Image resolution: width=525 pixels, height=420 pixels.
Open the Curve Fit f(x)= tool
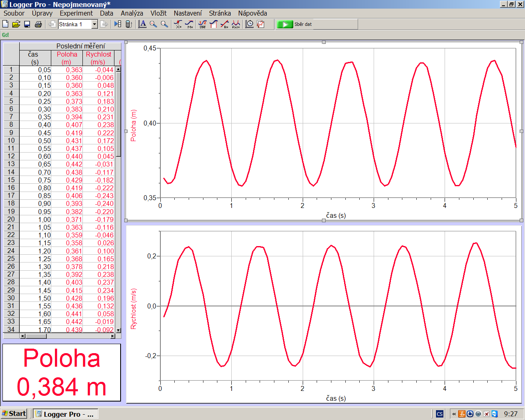point(236,24)
